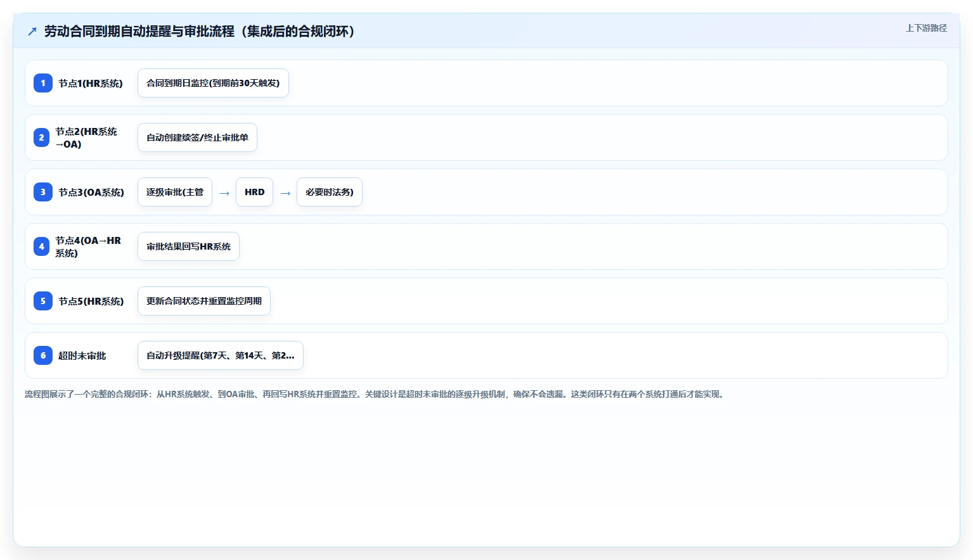Screen dimensions: 973x560
Task: Select step number 5 badge
Action: (x=43, y=301)
